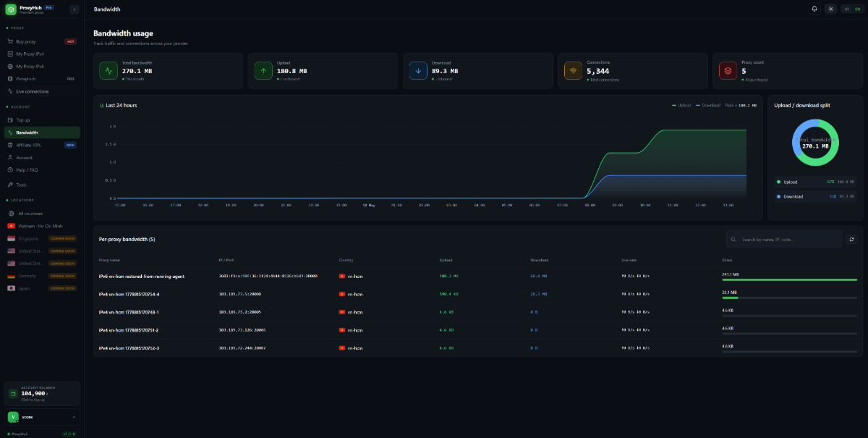
Task: Click the donut chart total bandwidth ring
Action: (x=815, y=143)
